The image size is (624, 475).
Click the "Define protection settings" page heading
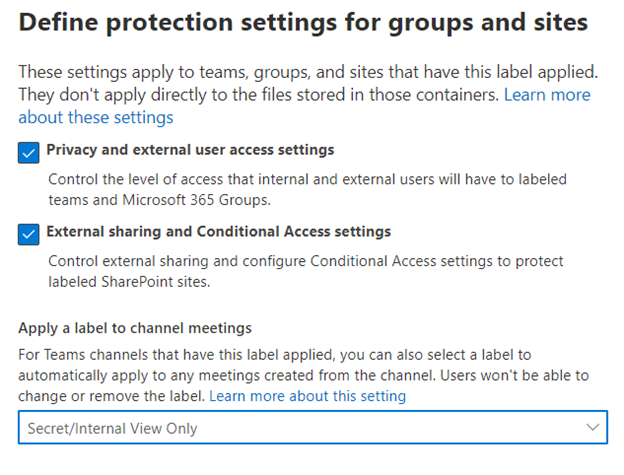(x=302, y=21)
